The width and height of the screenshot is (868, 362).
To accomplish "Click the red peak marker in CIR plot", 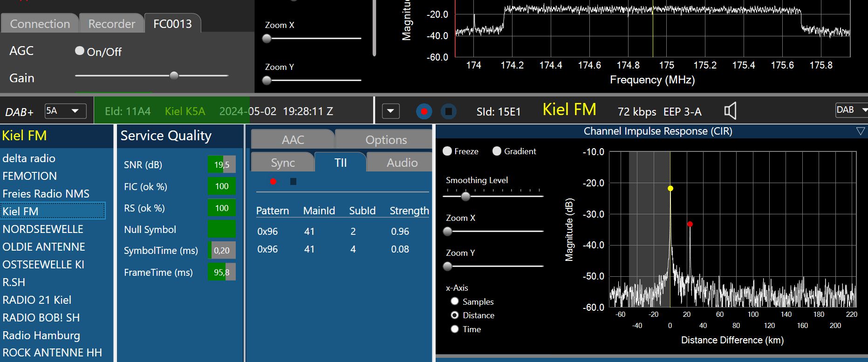I will pyautogui.click(x=690, y=224).
